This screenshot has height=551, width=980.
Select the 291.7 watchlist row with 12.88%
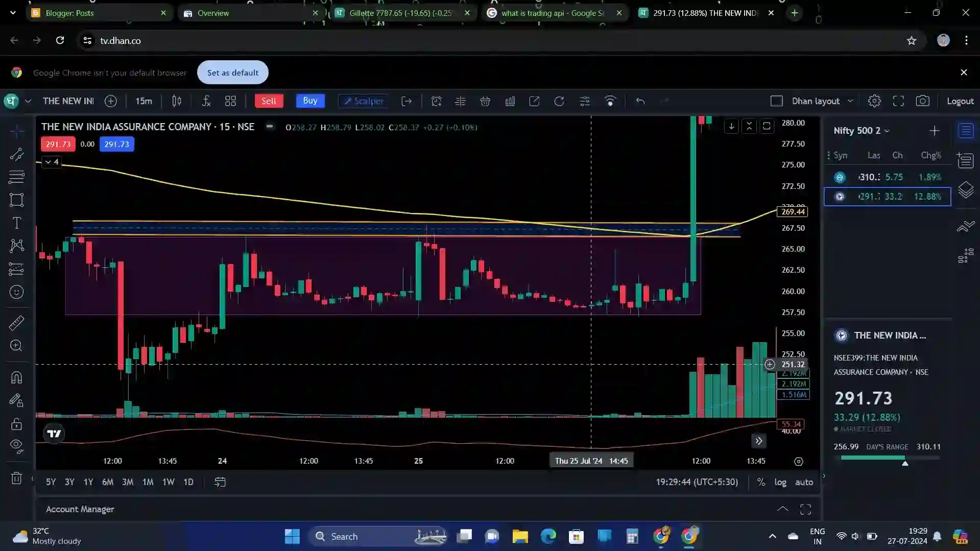click(x=888, y=197)
